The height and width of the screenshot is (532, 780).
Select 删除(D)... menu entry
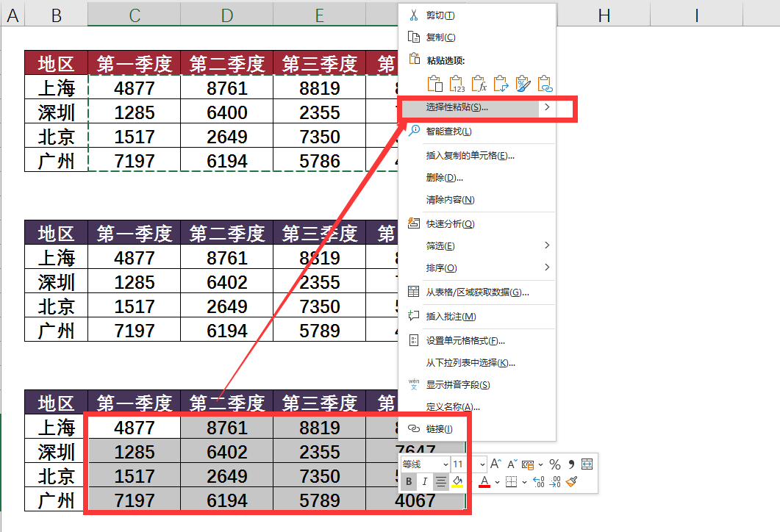pos(477,178)
